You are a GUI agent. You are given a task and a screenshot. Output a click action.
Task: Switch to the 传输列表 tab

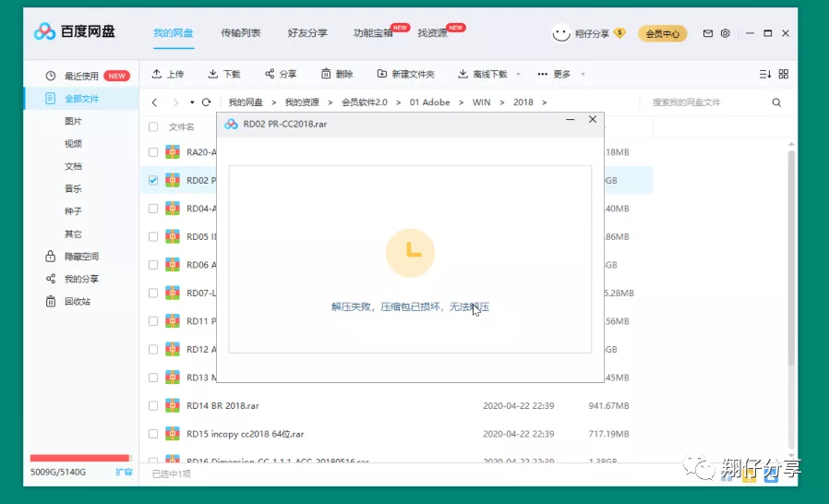point(240,33)
